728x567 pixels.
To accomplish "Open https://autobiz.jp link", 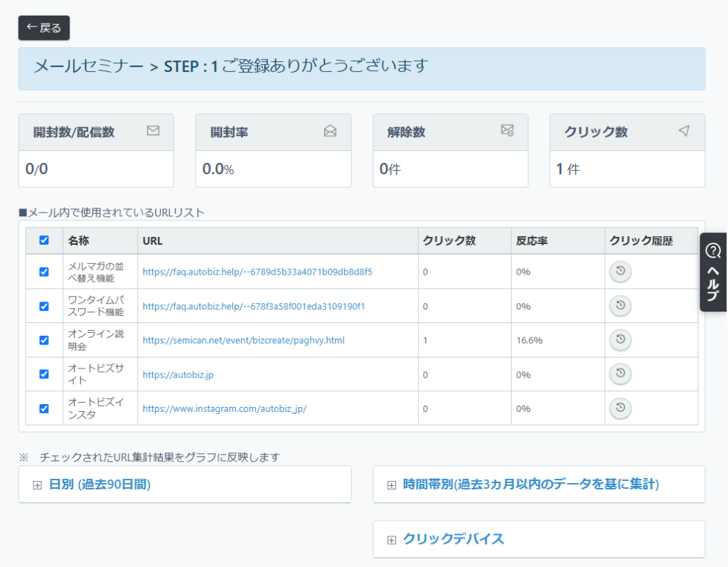I will [178, 375].
